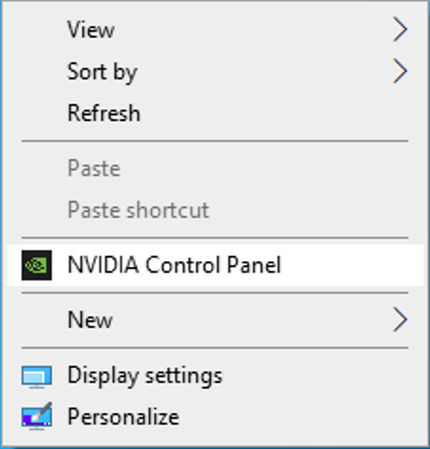The height and width of the screenshot is (449, 430).
Task: Click the green NVIDIA logo icon
Action: point(37,265)
